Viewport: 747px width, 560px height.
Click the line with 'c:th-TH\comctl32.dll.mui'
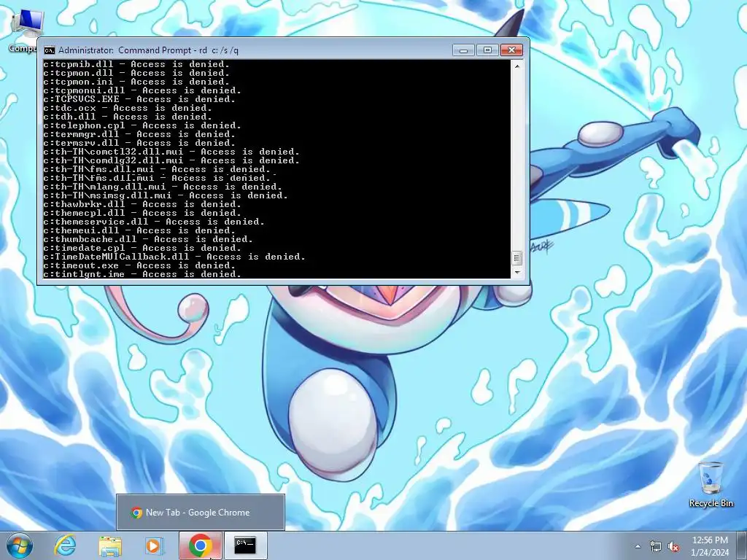pyautogui.click(x=171, y=152)
